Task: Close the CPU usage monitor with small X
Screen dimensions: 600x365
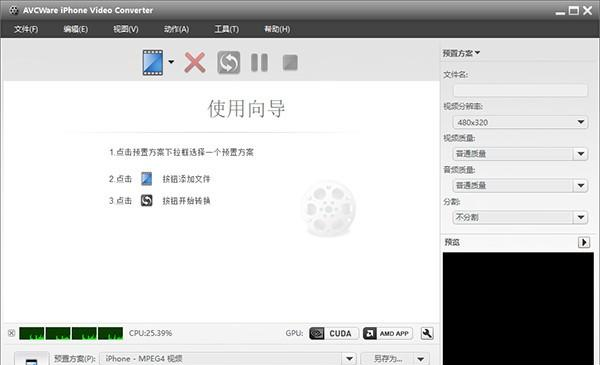Action: (11, 333)
